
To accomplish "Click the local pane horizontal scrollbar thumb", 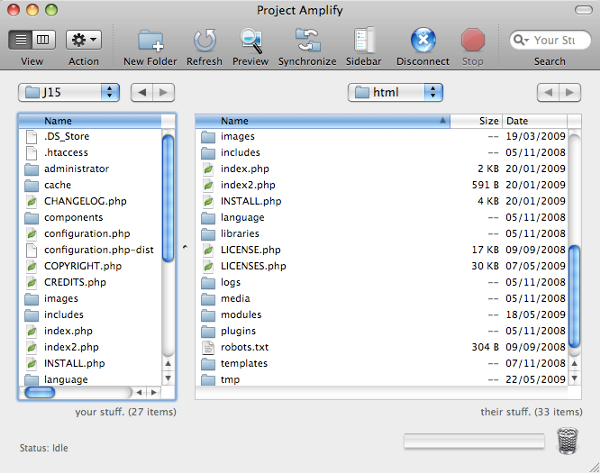I will point(40,392).
